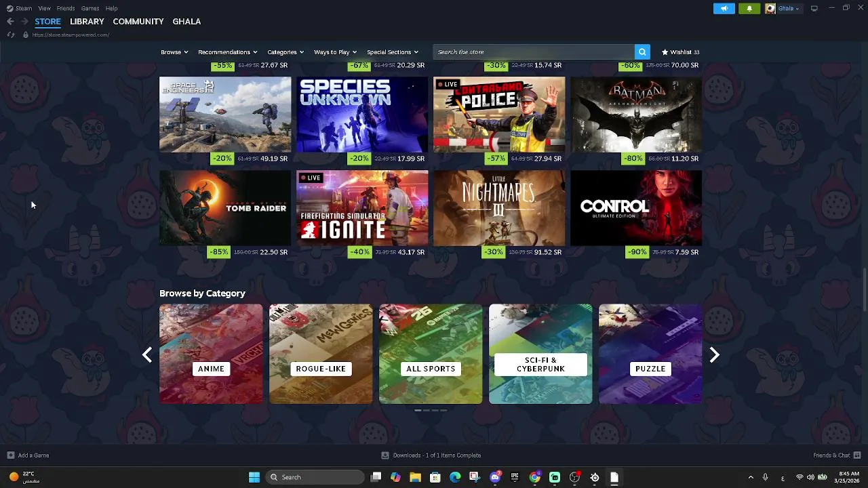Launch Microsoft Edge from the taskbar
Screen dimensions: 868x488
pyautogui.click(x=455, y=477)
